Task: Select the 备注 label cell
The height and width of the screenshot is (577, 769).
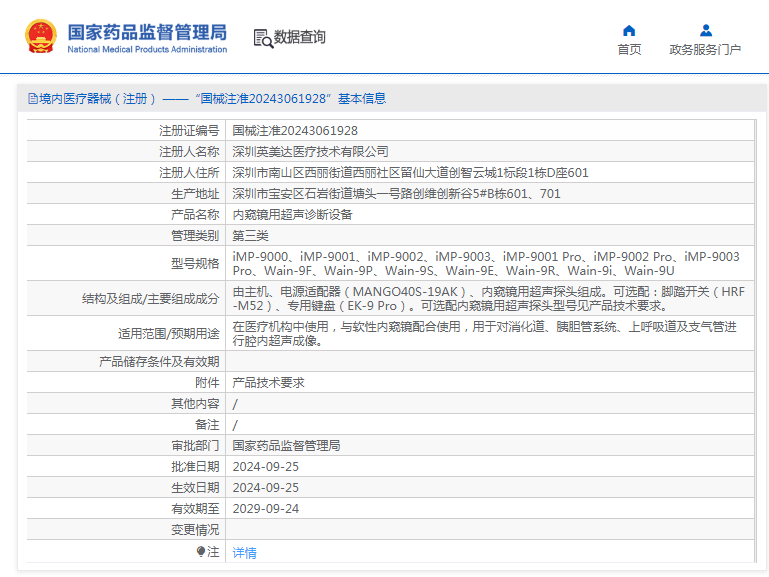Action: (126, 425)
